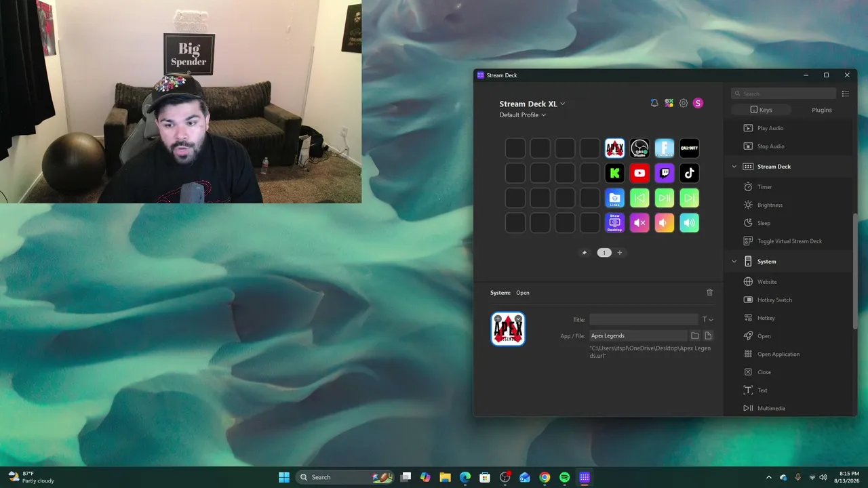
Task: Focus the Title input field
Action: click(x=644, y=319)
